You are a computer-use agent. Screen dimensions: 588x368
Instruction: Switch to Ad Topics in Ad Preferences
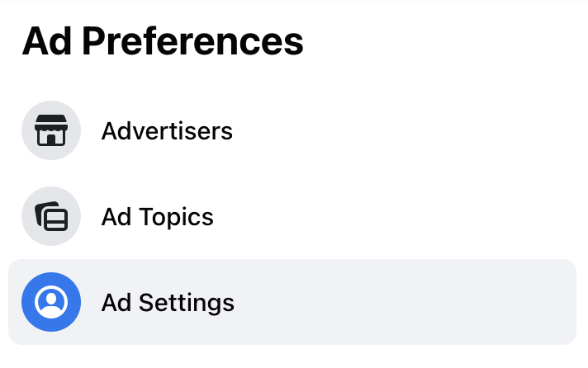(292, 216)
